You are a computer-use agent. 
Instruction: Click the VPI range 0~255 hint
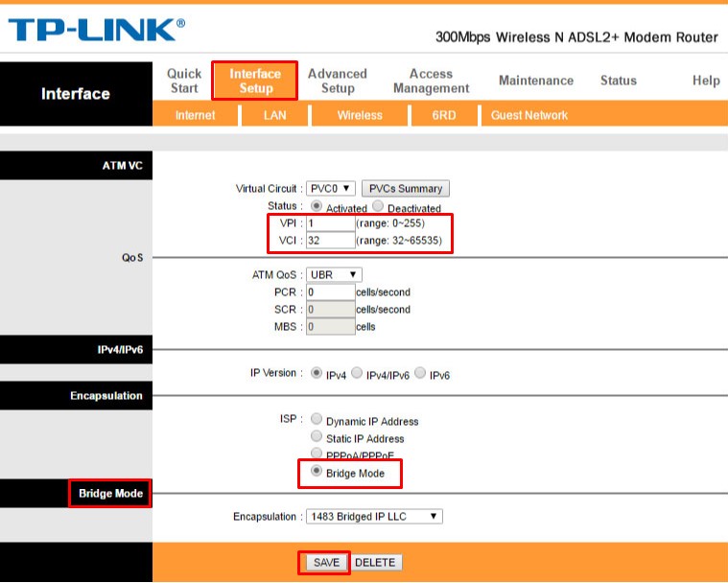[390, 223]
